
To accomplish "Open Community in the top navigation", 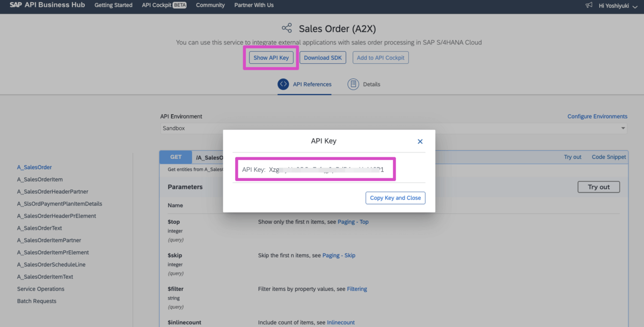I will click(x=210, y=5).
